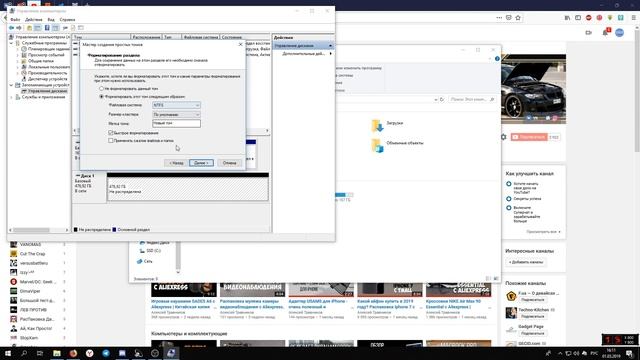
Task: Click the Telegram icon on the taskbar
Action: tap(106, 353)
